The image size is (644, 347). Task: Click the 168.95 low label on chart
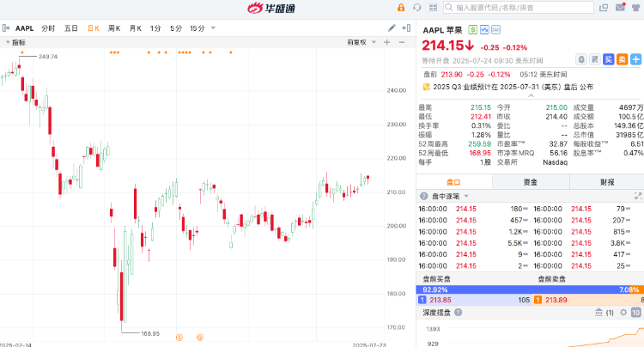click(150, 333)
